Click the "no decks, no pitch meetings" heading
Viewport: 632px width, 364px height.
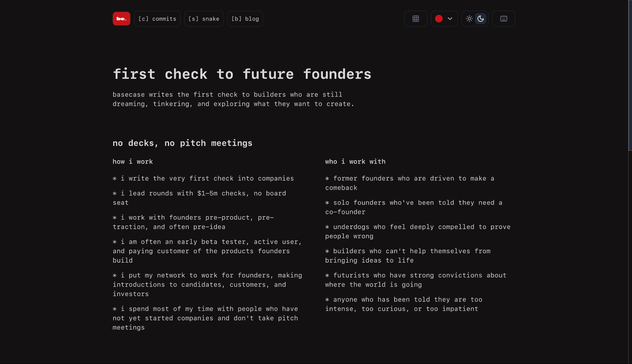tap(182, 143)
